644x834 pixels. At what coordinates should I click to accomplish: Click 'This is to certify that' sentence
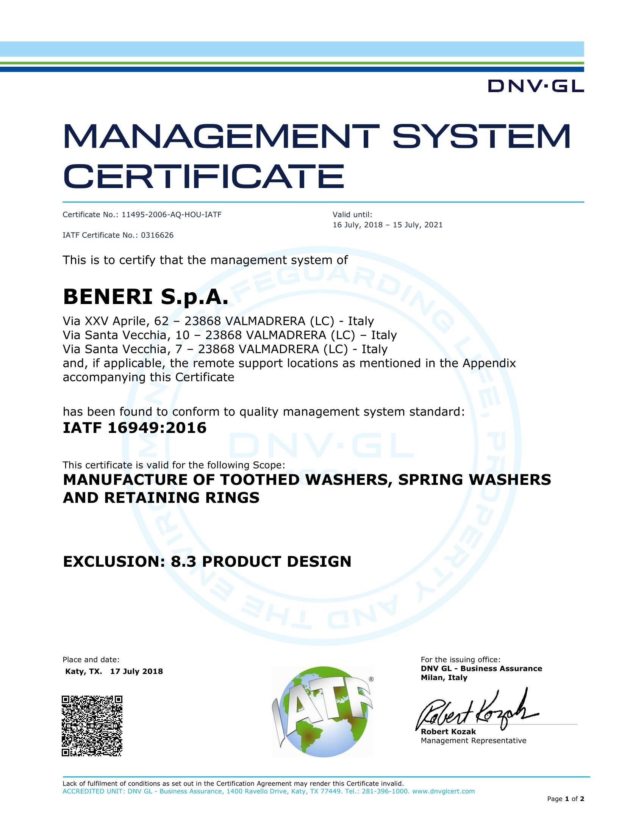pyautogui.click(x=205, y=260)
